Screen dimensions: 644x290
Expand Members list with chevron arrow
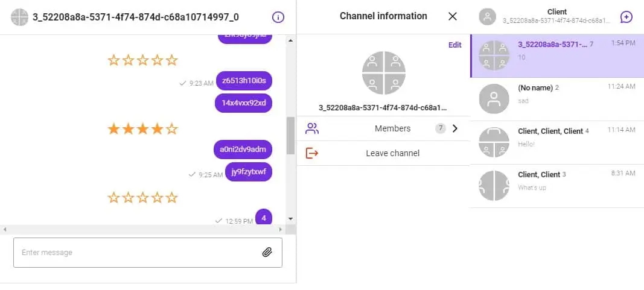pyautogui.click(x=455, y=128)
